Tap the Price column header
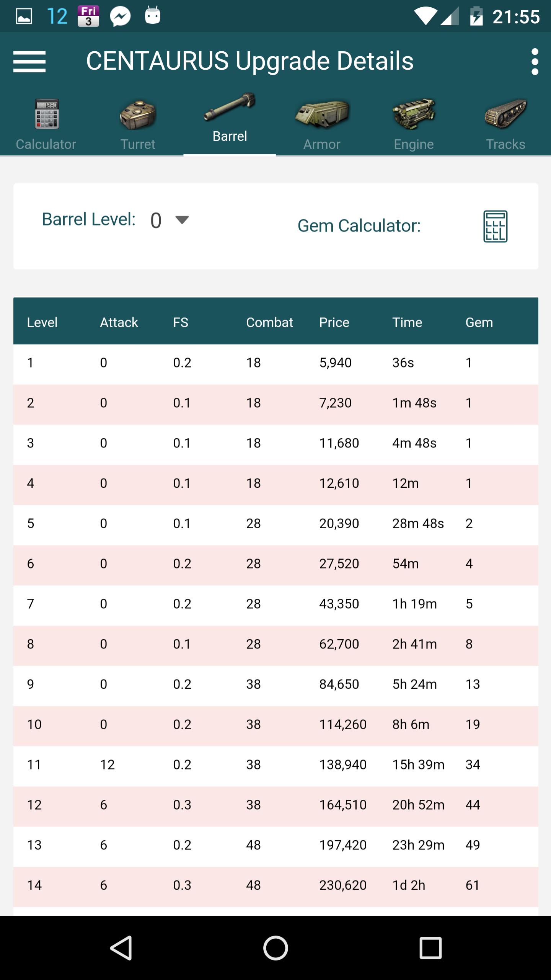Screen dimensions: 551x980 point(334,322)
